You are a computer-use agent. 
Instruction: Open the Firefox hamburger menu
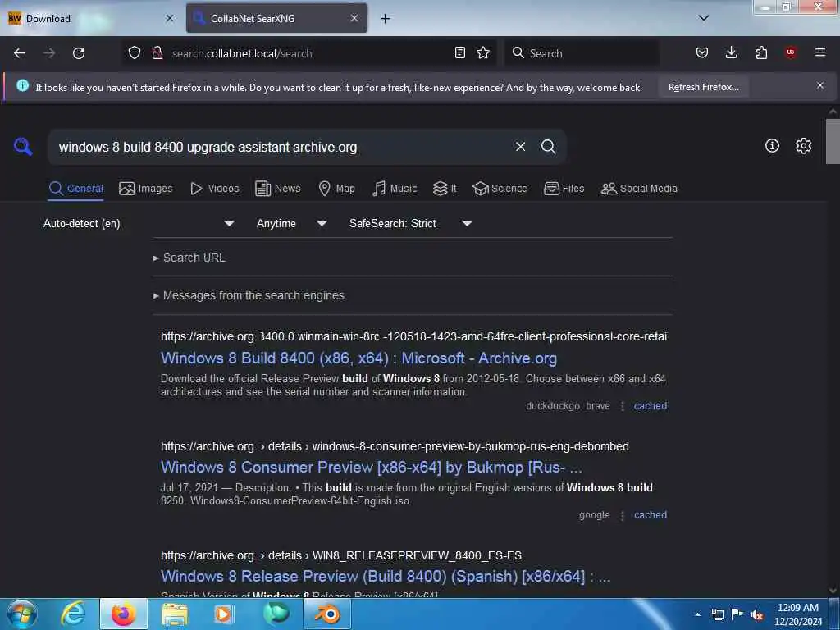[x=820, y=52]
